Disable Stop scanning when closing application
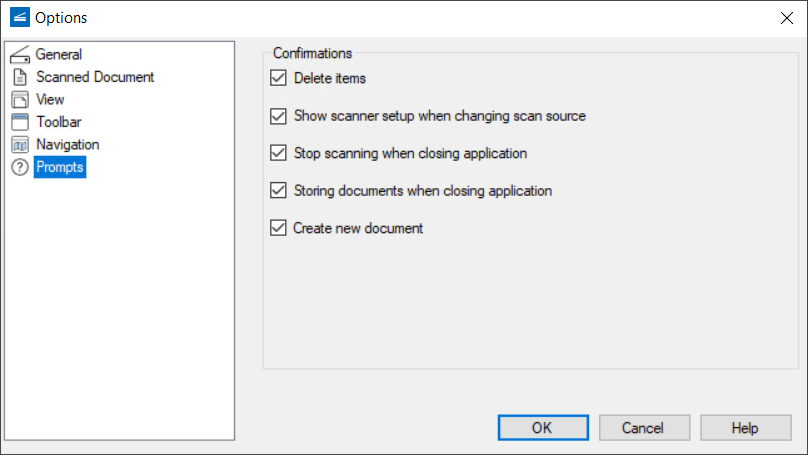Screen dimensions: 808x455 pyautogui.click(x=278, y=153)
